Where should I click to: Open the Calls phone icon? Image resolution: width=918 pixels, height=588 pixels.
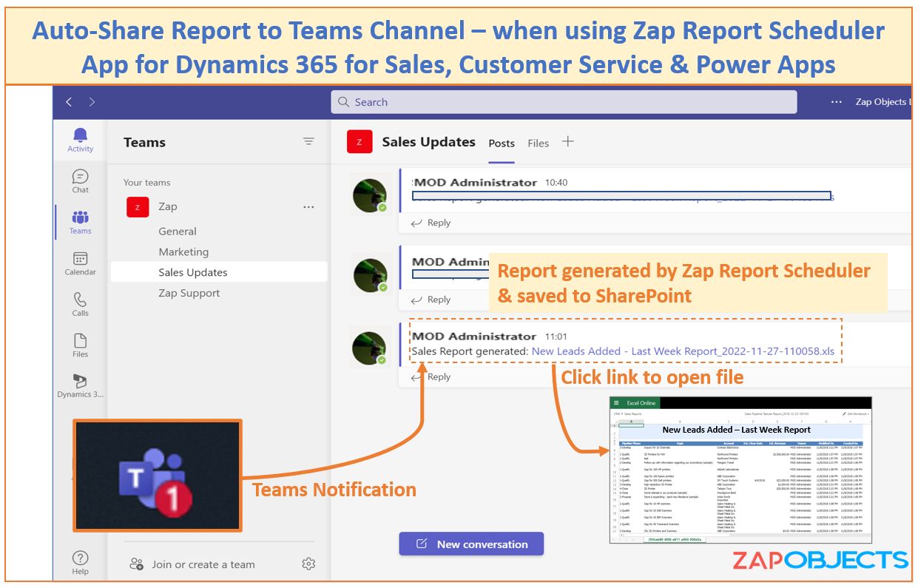(x=80, y=303)
